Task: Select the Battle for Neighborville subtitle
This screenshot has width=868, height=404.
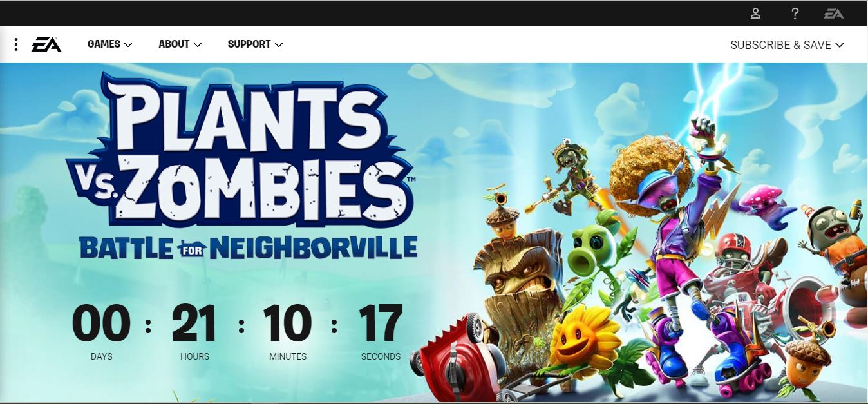Action: (x=249, y=248)
